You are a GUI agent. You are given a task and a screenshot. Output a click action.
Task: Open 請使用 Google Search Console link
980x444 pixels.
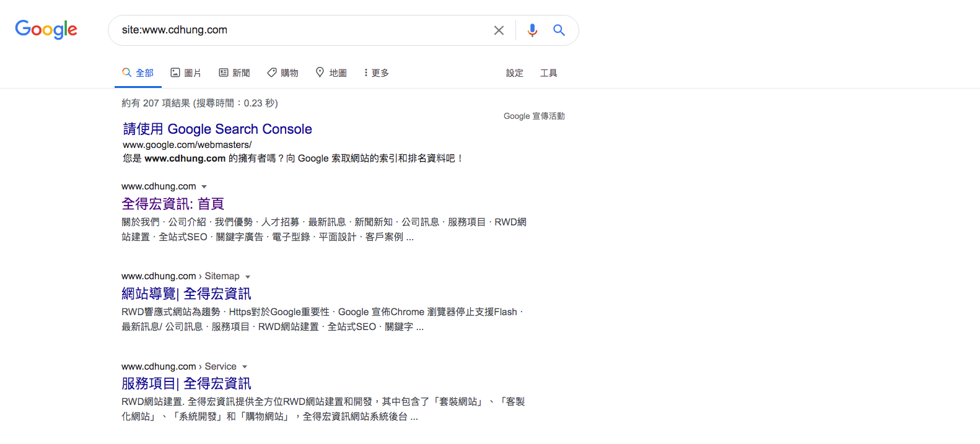point(217,129)
